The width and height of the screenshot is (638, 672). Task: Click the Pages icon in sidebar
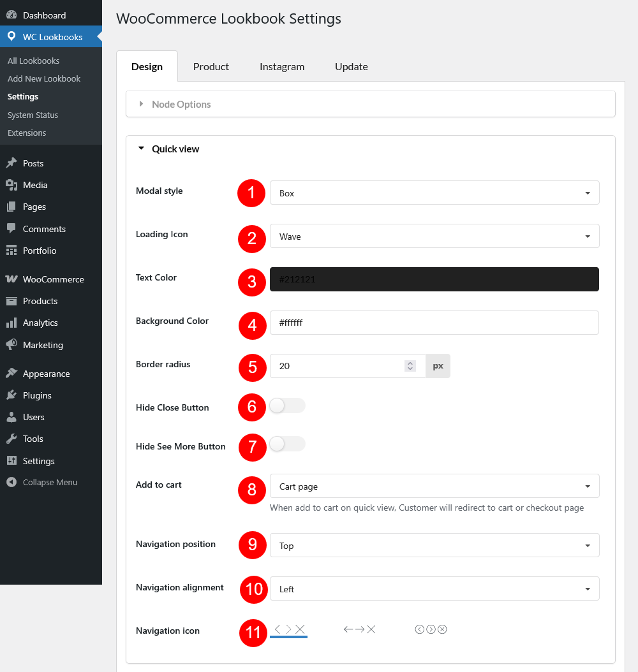[x=11, y=207]
